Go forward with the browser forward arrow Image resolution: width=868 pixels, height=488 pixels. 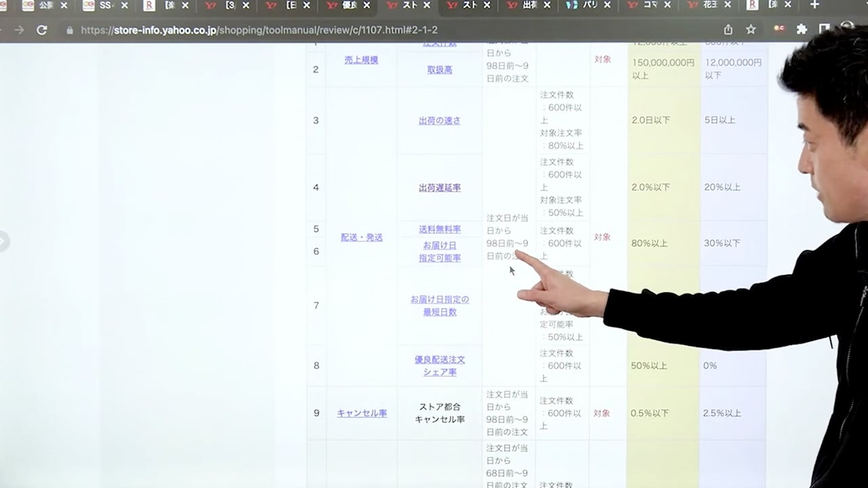18,30
